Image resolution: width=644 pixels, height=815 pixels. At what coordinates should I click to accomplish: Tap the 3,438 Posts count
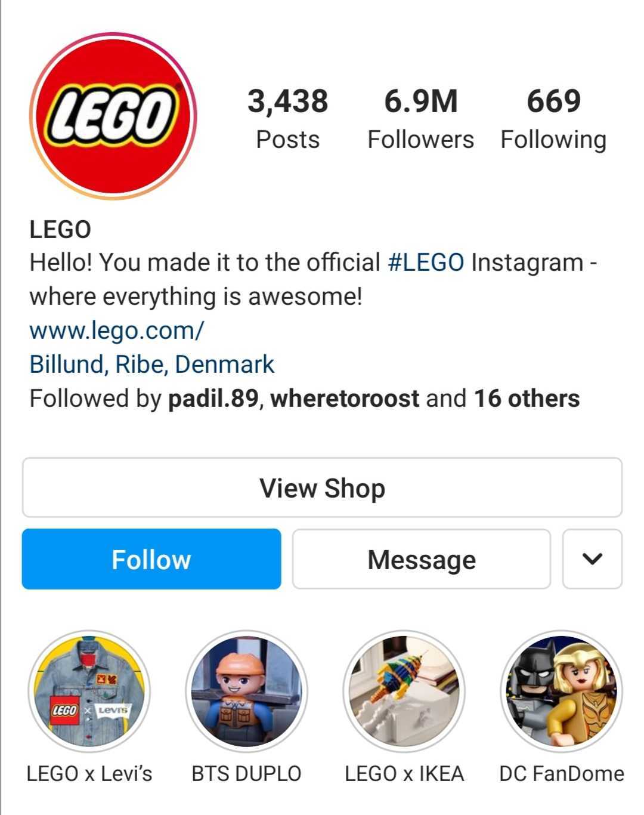[288, 118]
